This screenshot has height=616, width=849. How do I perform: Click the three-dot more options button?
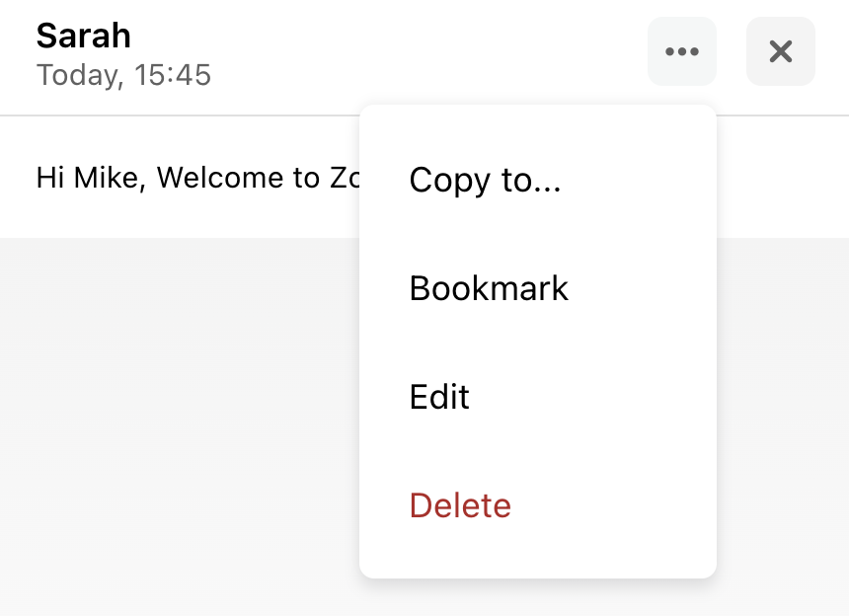[x=682, y=51]
